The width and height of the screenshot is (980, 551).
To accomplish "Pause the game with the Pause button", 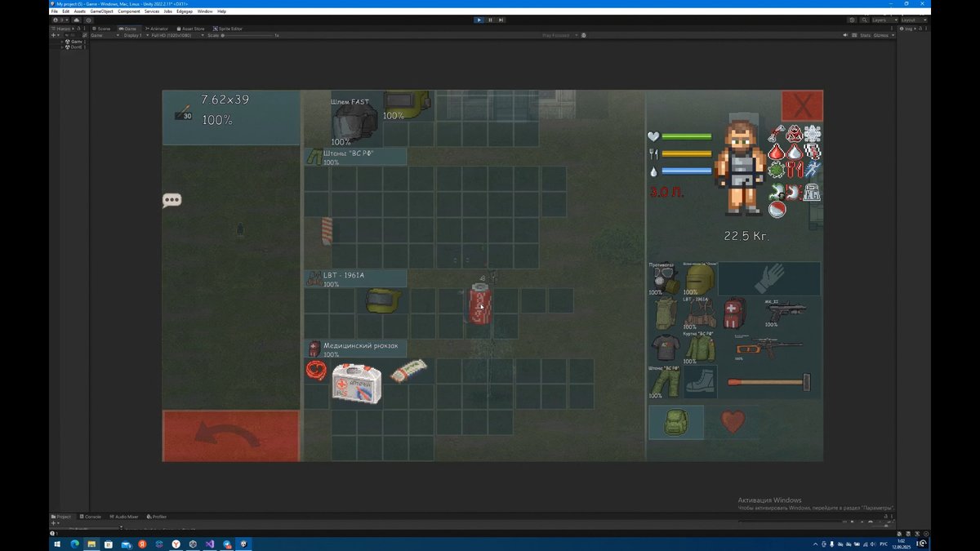I will pos(490,20).
